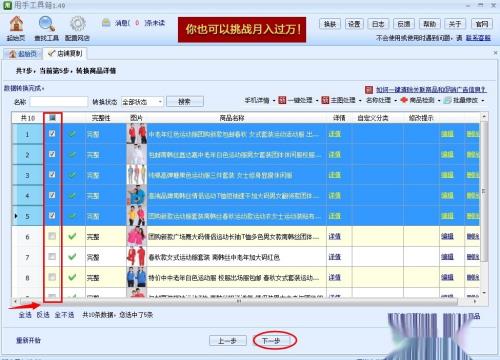Screen dimensions: 500x360
Task: Click the horizontal scrollbar of the table
Action: (239, 301)
